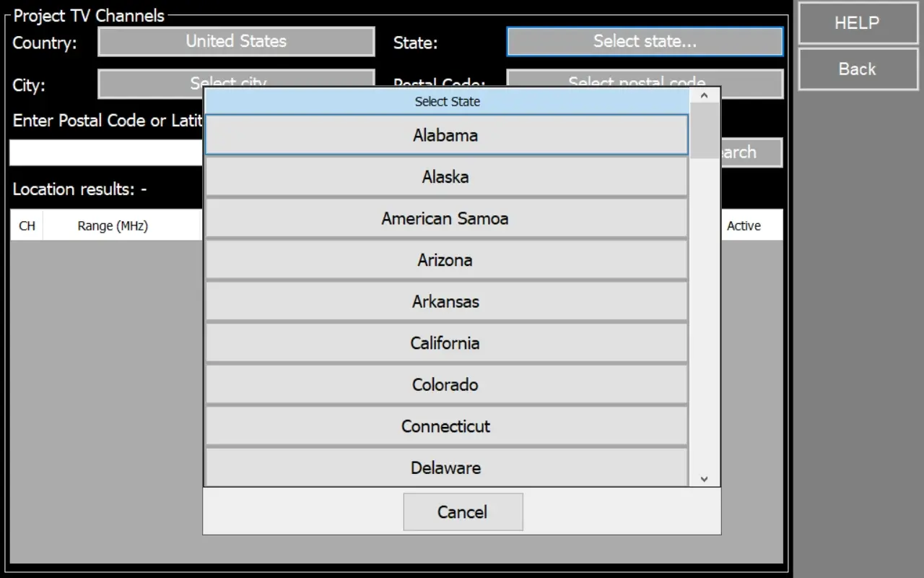Select Delaware from the state list
This screenshot has height=578, width=924.
click(446, 467)
